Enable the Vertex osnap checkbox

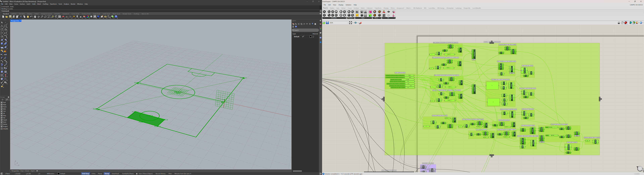point(2,124)
